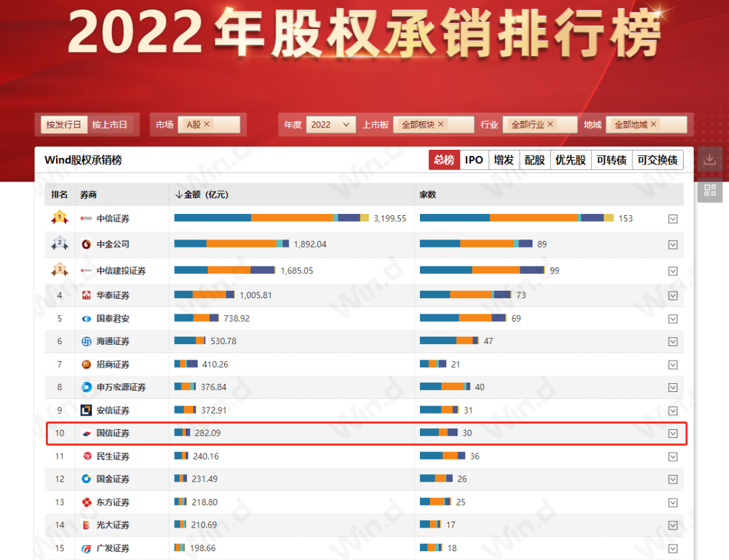Click the 民生证券 logo icon
This screenshot has width=729, height=560.
pos(87,456)
